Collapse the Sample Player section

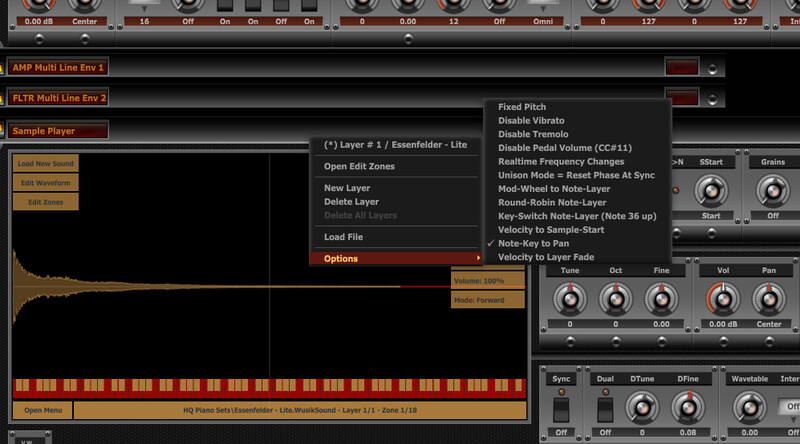58,130
